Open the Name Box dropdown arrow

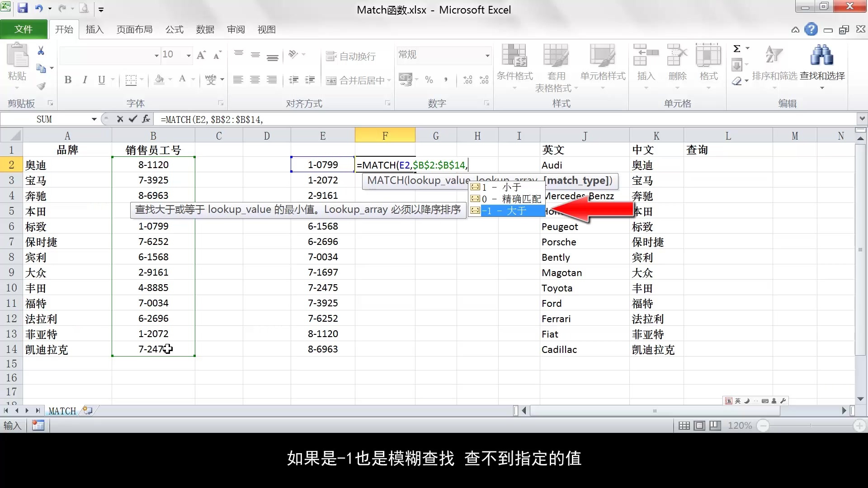(x=94, y=119)
